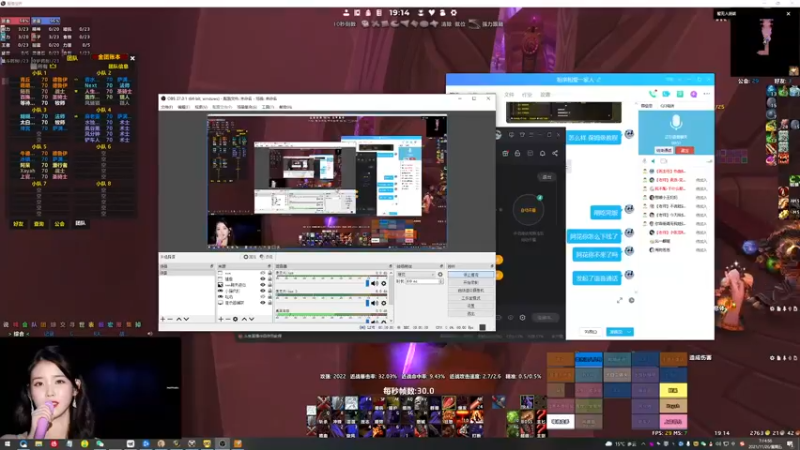Mute first audio mixer channel speaker
The width and height of the screenshot is (800, 450).
pyautogui.click(x=375, y=284)
